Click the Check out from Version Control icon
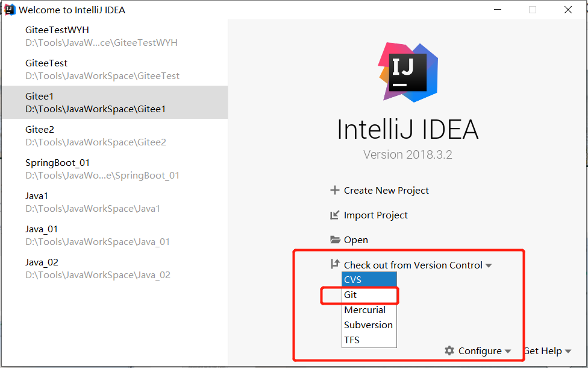 click(x=335, y=264)
